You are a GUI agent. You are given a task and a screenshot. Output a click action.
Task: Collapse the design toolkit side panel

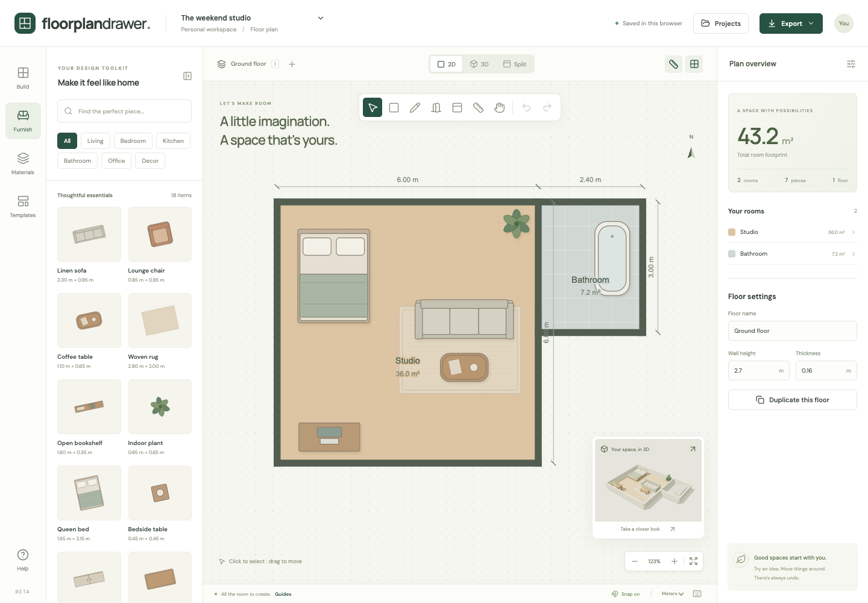(187, 76)
